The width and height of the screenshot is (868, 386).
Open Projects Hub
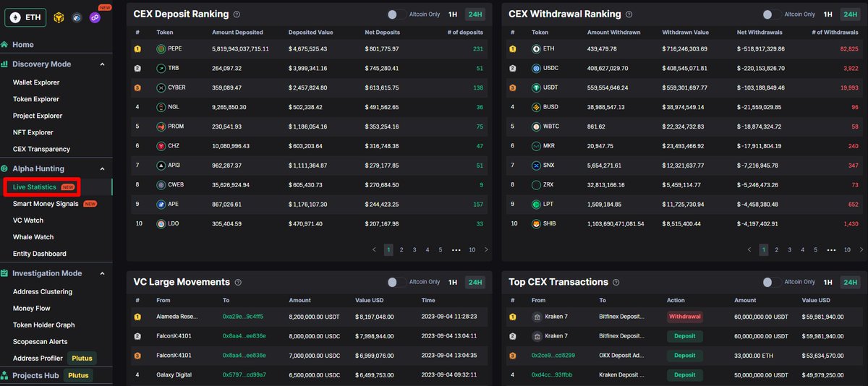pos(35,375)
